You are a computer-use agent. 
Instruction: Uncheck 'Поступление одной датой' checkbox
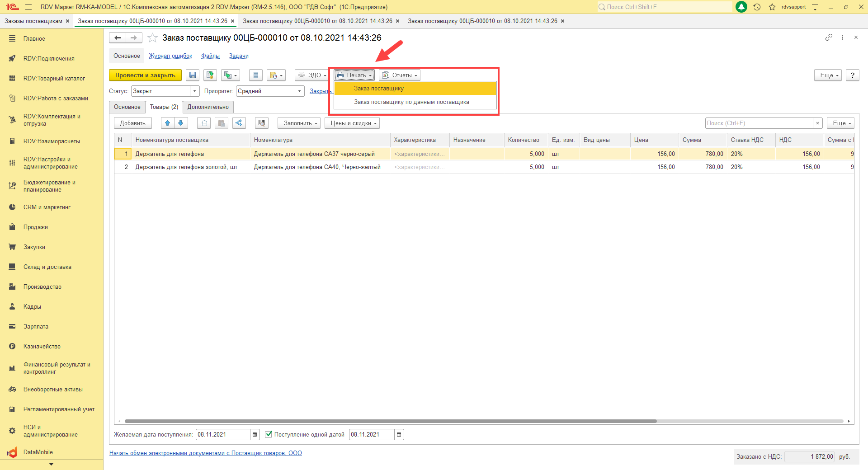click(x=269, y=434)
